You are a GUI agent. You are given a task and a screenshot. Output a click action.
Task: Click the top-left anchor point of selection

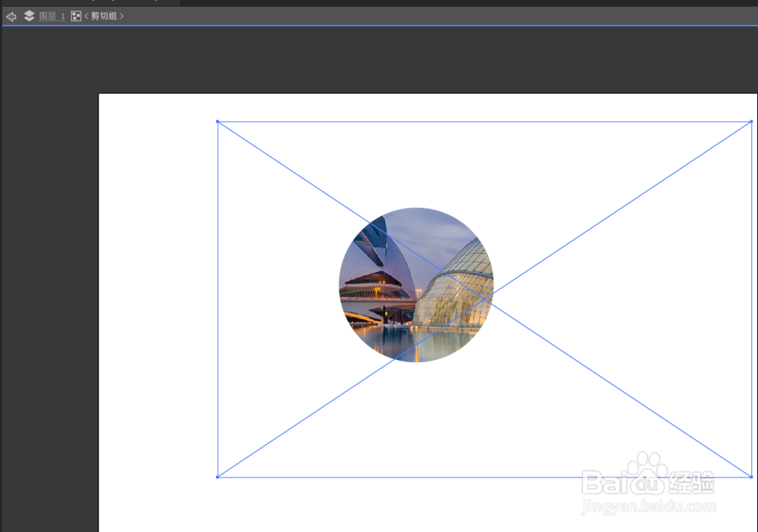point(218,122)
